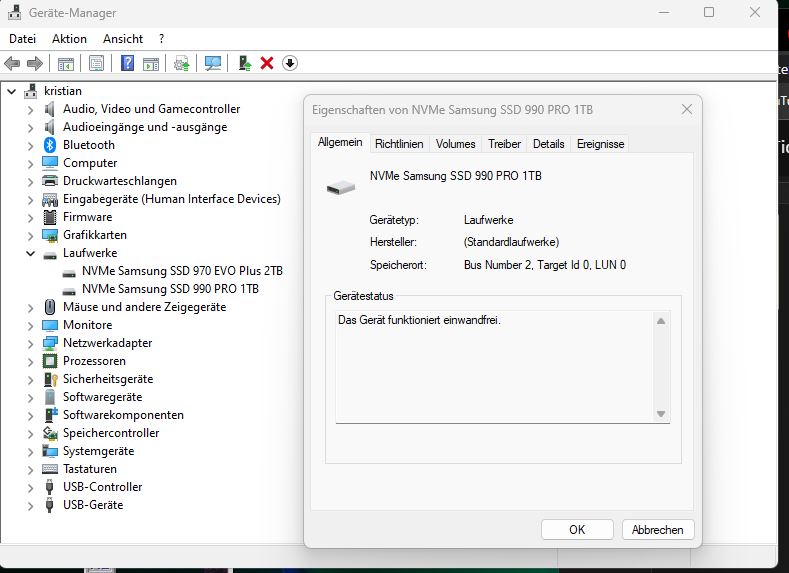Scan for hardware changes monitor icon
This screenshot has width=789, height=573.
click(213, 63)
